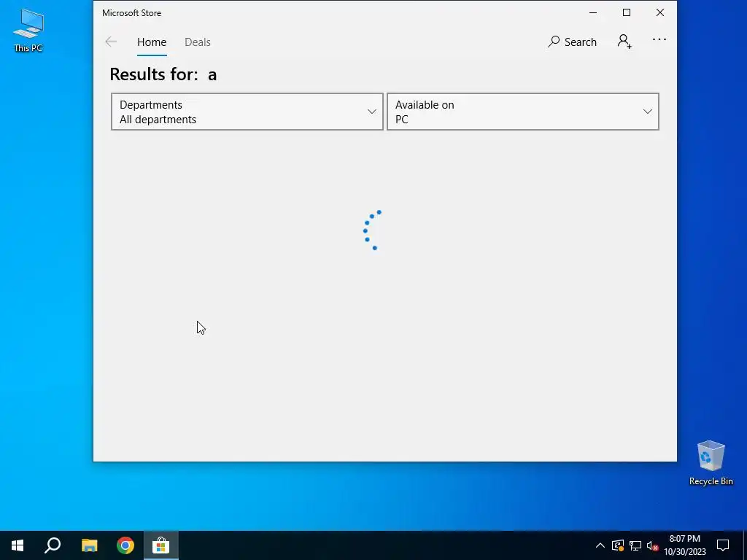Screen dimensions: 747x560
Task: Click the muted volume tray icon
Action: (x=652, y=545)
